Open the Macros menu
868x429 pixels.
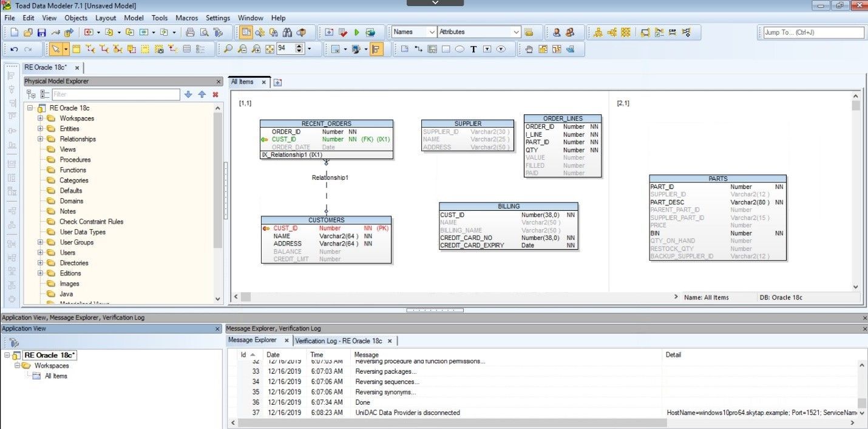(x=187, y=18)
